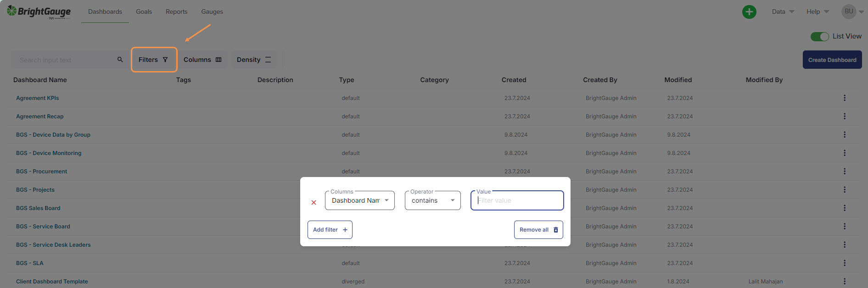
Task: Remove filter with red X icon
Action: click(x=314, y=202)
